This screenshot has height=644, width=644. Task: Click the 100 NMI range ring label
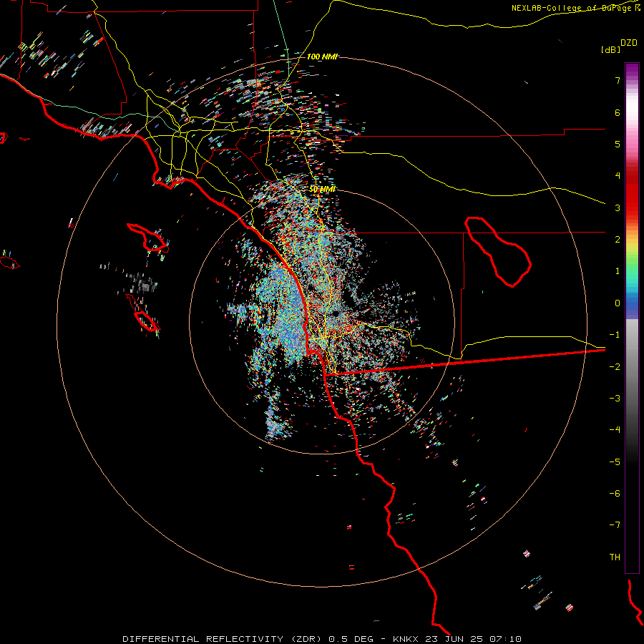(322, 57)
